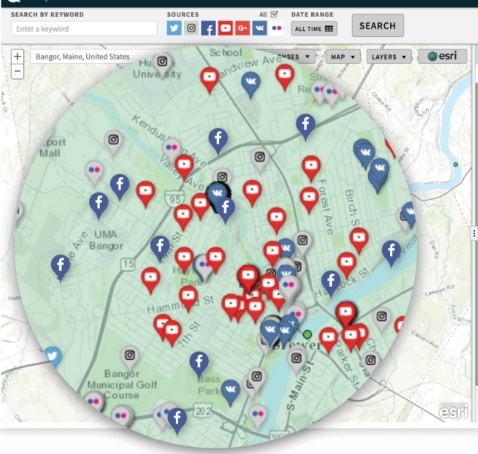
Task: Click the green dot marker on the river bend
Action: pyautogui.click(x=456, y=164)
